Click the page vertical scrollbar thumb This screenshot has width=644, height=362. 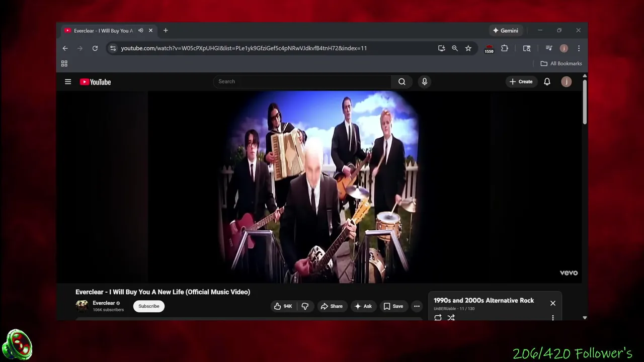click(x=584, y=101)
